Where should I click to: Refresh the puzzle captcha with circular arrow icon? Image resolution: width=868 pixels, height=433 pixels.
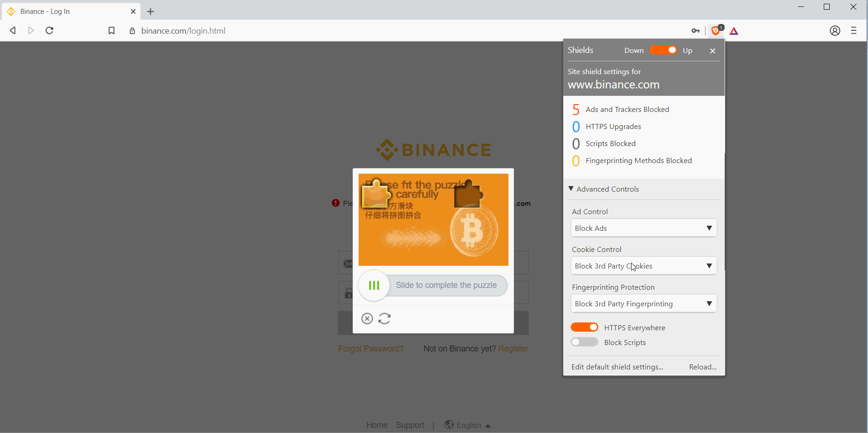click(385, 318)
